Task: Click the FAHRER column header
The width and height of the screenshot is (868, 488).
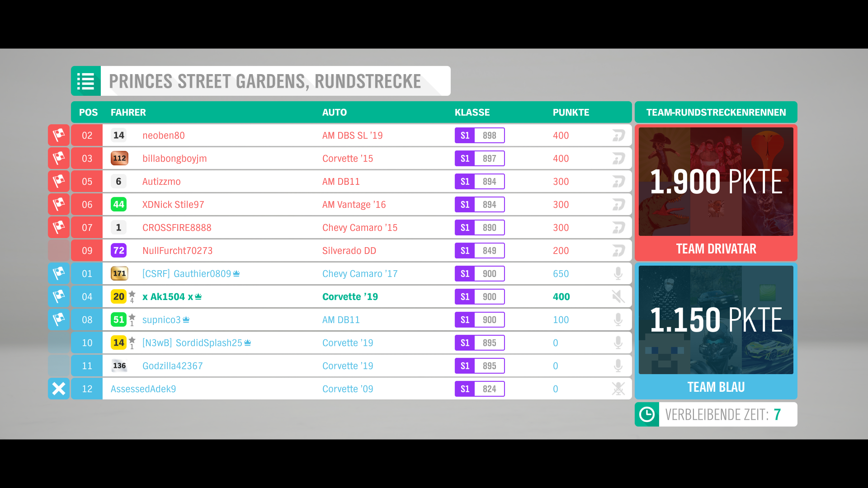Action: (128, 113)
